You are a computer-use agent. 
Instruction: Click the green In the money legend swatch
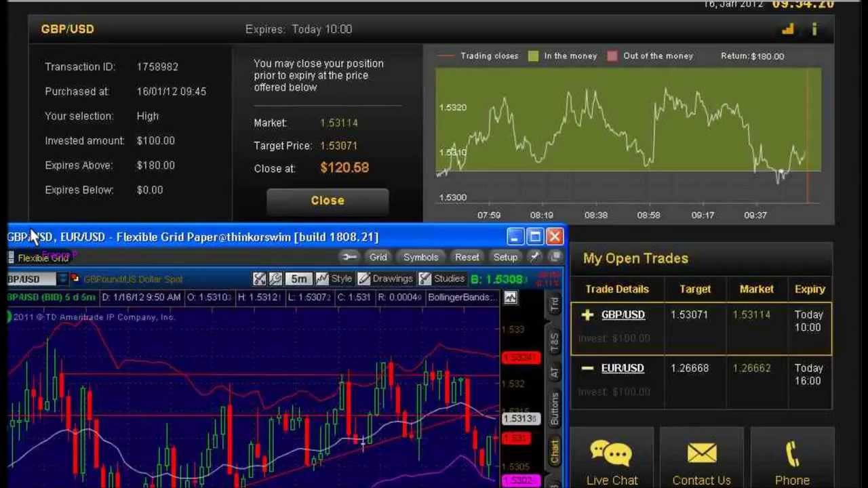pos(533,56)
